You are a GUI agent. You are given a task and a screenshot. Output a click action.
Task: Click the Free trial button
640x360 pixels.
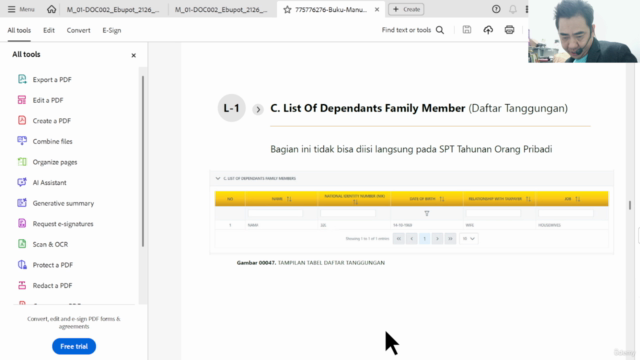pos(74,346)
